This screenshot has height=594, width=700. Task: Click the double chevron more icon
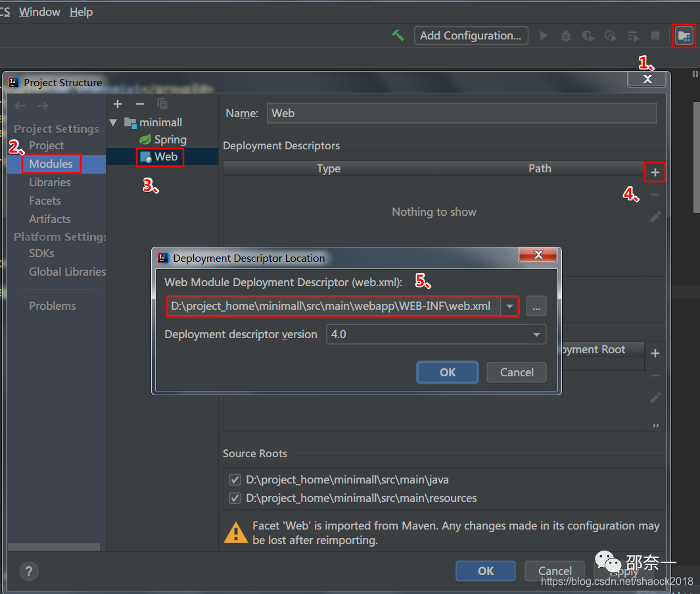tap(655, 426)
